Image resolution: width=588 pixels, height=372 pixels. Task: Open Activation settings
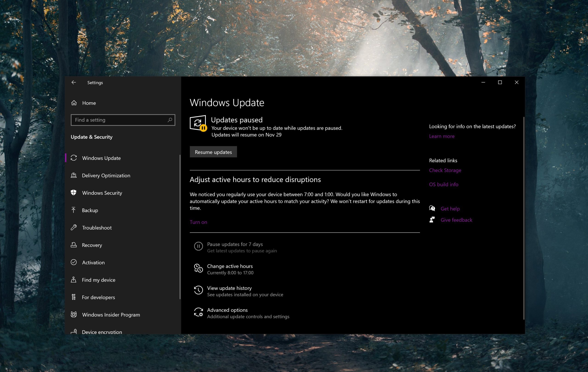coord(123,263)
